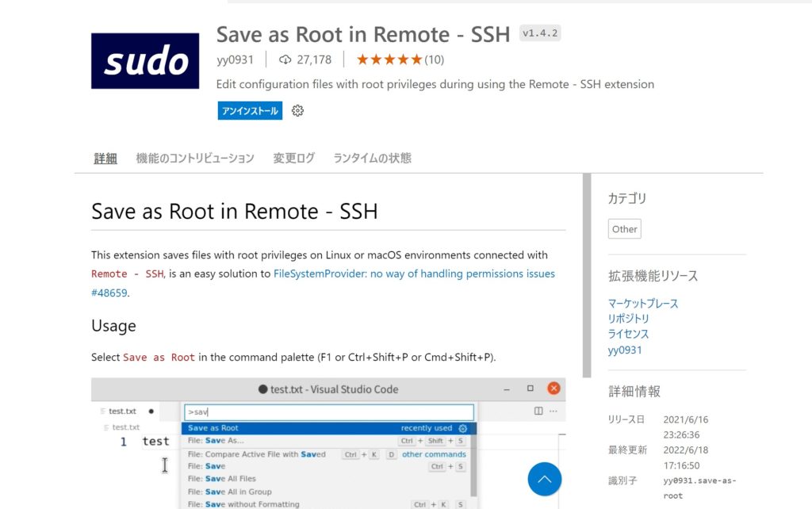Viewport: 812px width, 509px height.
Task: View the ライセンス link
Action: click(628, 334)
